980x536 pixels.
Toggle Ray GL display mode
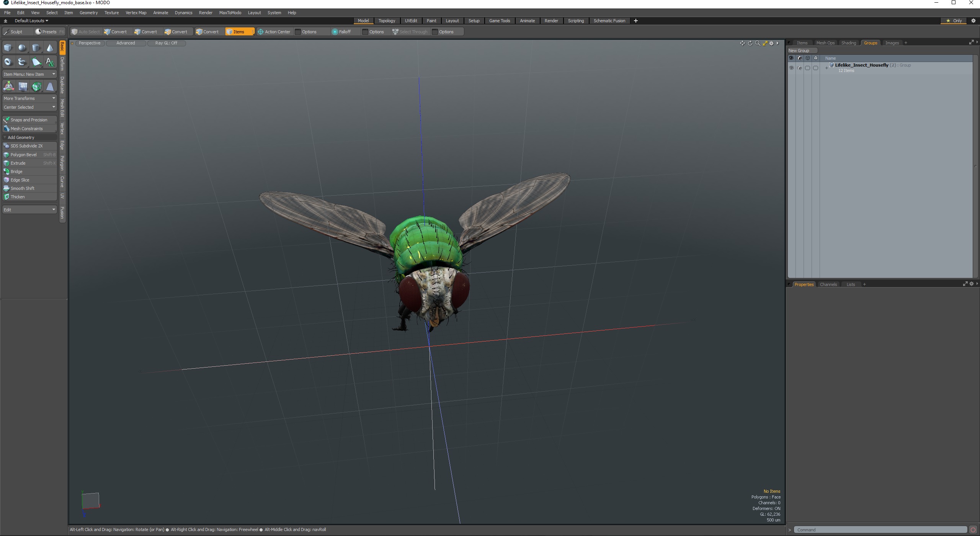click(166, 43)
